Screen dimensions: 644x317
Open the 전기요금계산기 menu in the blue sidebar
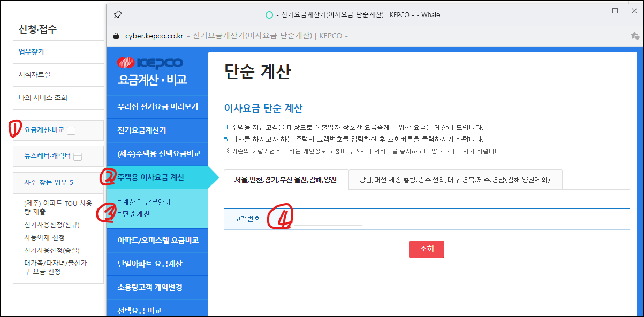pos(157,130)
